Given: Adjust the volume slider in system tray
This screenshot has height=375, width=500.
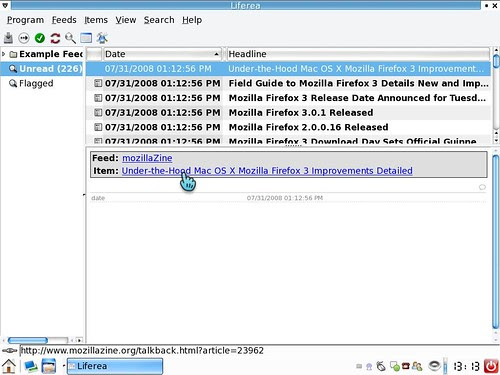Looking at the screenshot, I should (x=446, y=366).
